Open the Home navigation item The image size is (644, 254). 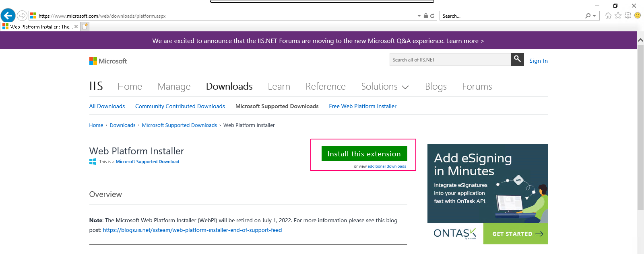[130, 86]
